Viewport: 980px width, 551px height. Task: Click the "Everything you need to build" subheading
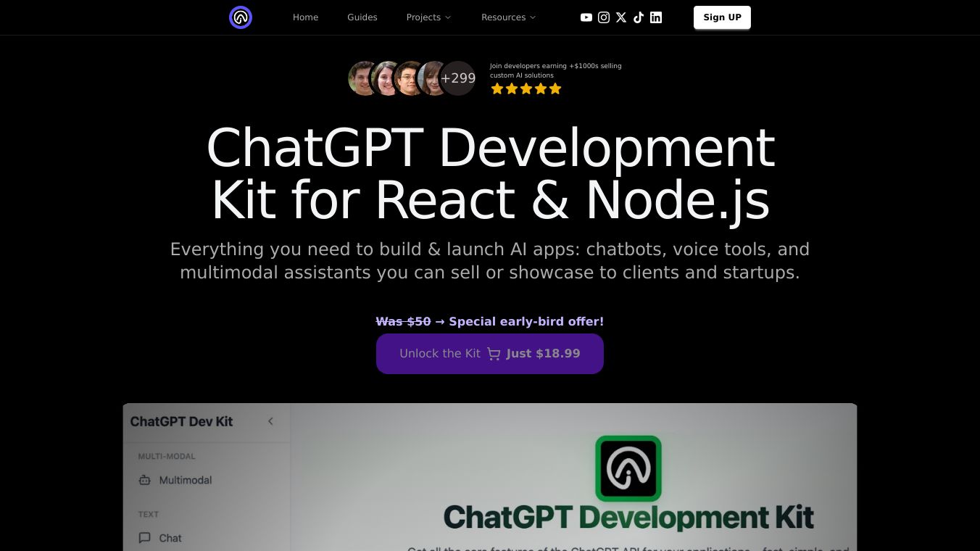click(x=490, y=261)
